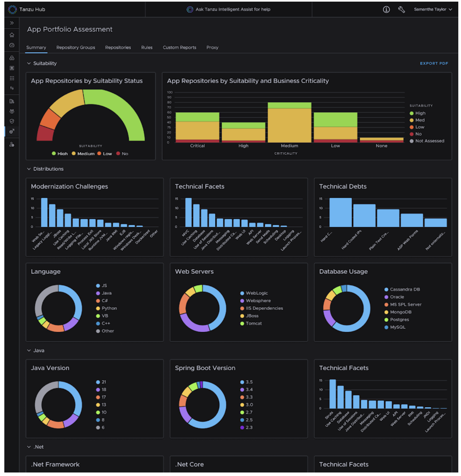Expand the collapsed sidebar with double-chevron icon
The height and width of the screenshot is (476, 461).
click(x=12, y=23)
